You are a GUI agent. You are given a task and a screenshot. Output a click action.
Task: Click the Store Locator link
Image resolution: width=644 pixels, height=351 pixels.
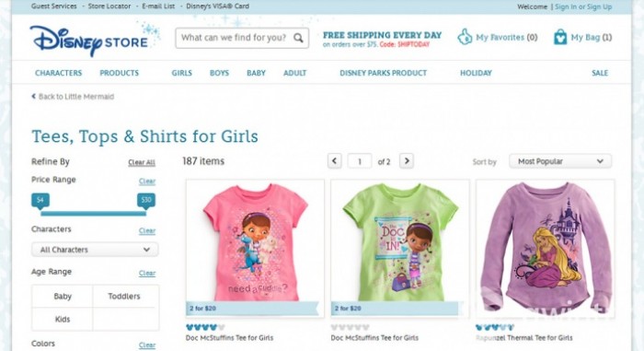(109, 6)
